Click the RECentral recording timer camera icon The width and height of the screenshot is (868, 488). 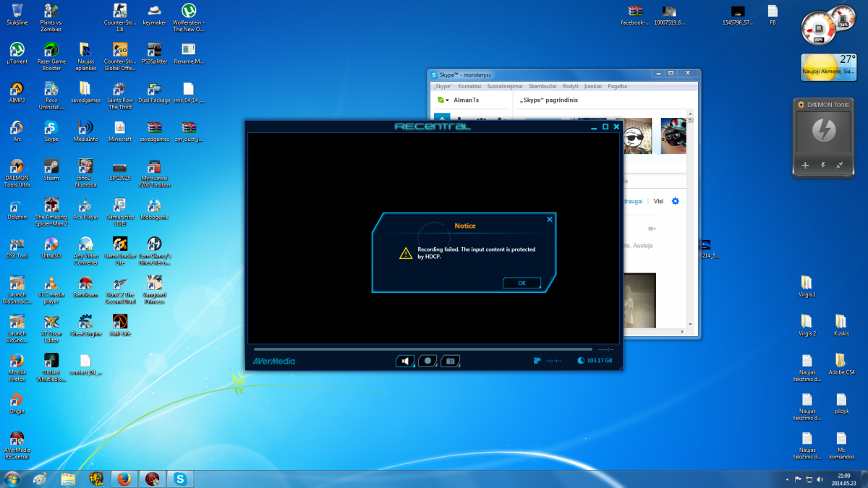click(x=537, y=360)
